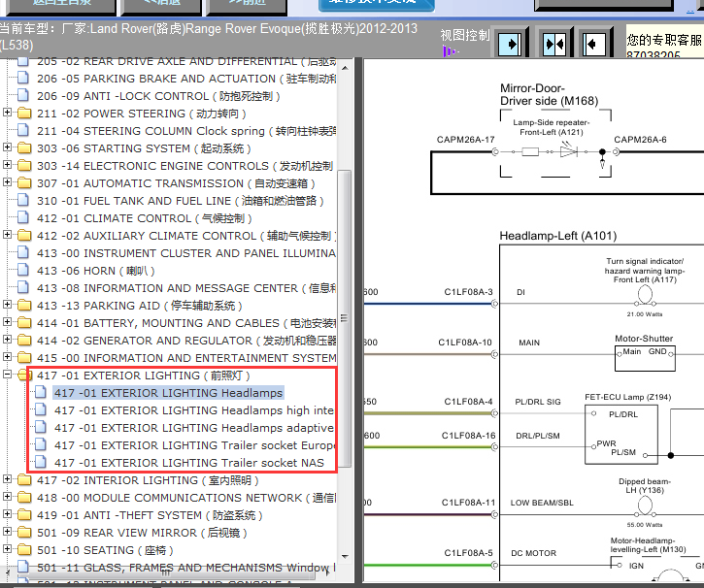Expand the 303-06 STARTING SYSTEM folder
Screen dimensions: 704x588
pos(7,147)
